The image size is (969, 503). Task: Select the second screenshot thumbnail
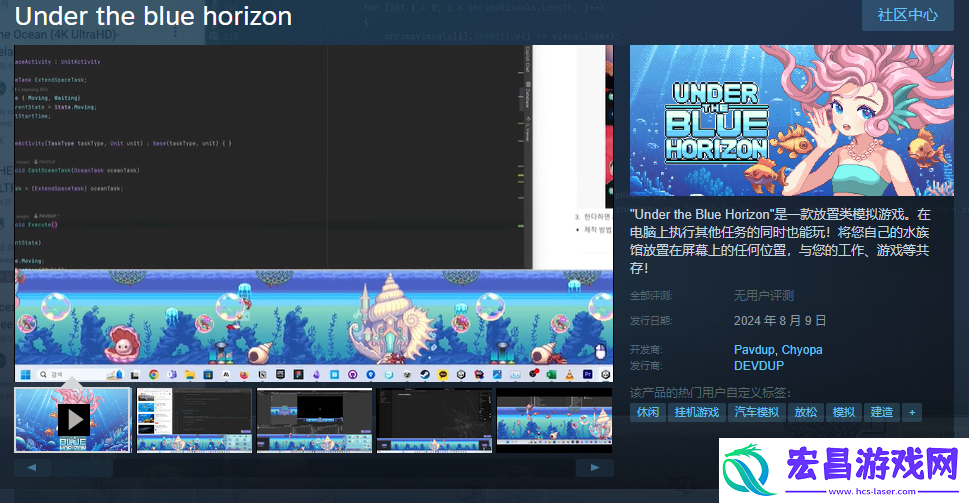click(x=194, y=420)
